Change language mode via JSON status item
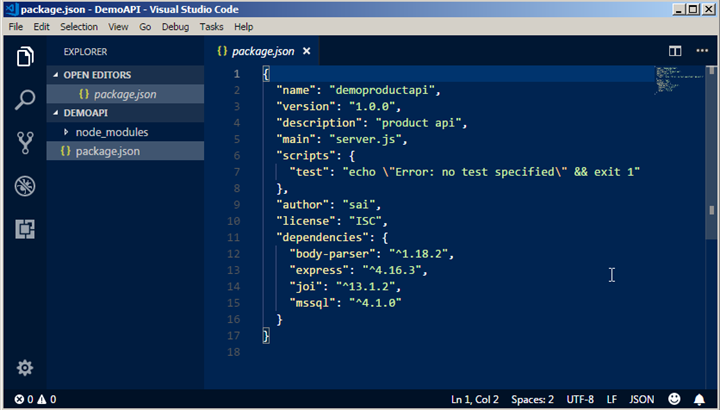The height and width of the screenshot is (410, 720). [641, 399]
